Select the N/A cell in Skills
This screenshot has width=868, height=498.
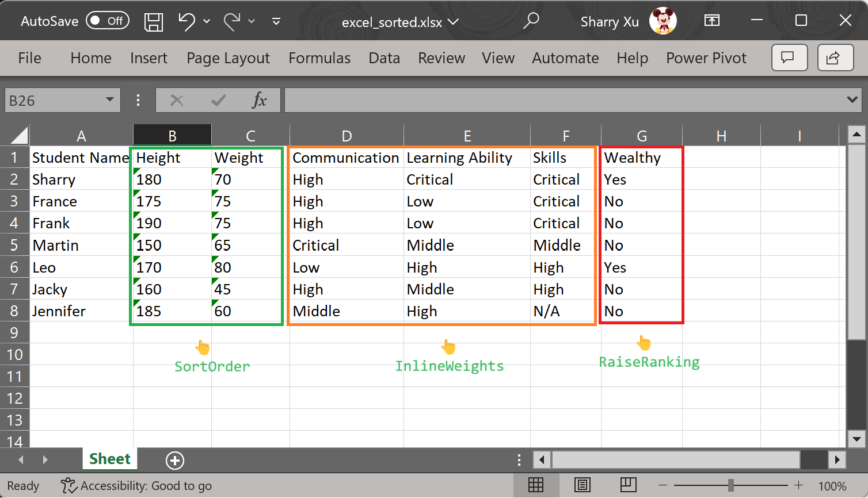coord(565,311)
